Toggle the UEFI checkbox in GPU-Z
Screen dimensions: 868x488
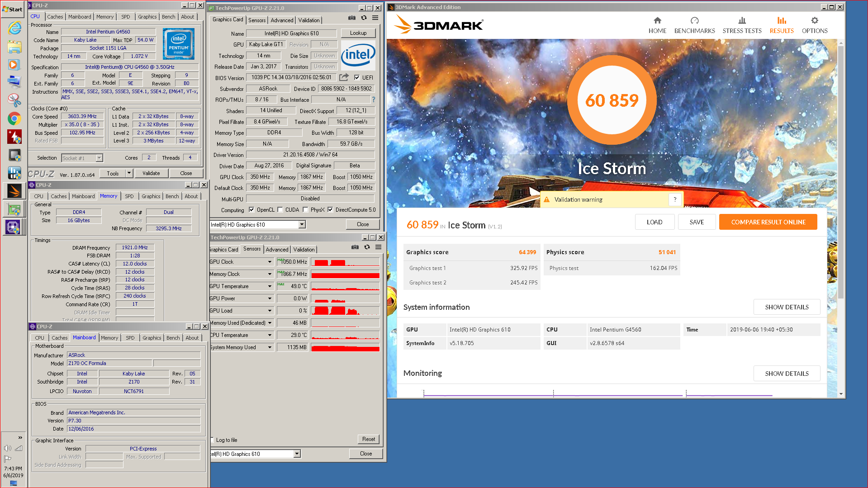click(x=357, y=77)
